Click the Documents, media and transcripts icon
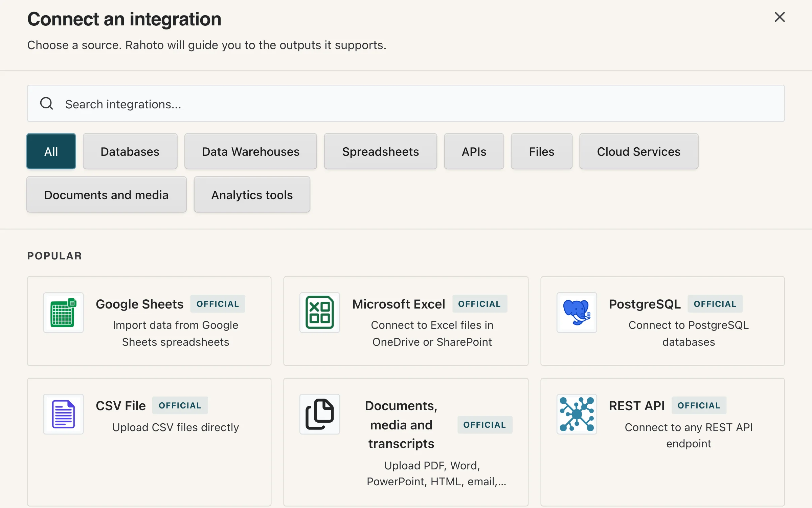The width and height of the screenshot is (812, 508). pyautogui.click(x=320, y=414)
